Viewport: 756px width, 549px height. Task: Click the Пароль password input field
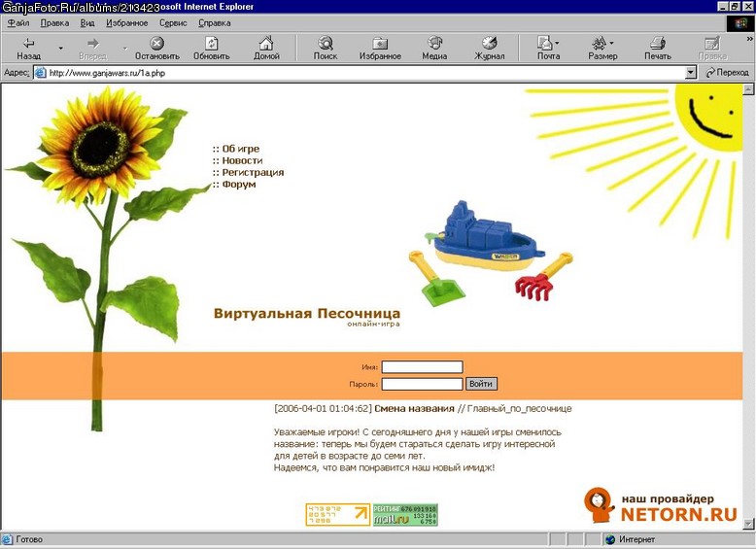[422, 384]
